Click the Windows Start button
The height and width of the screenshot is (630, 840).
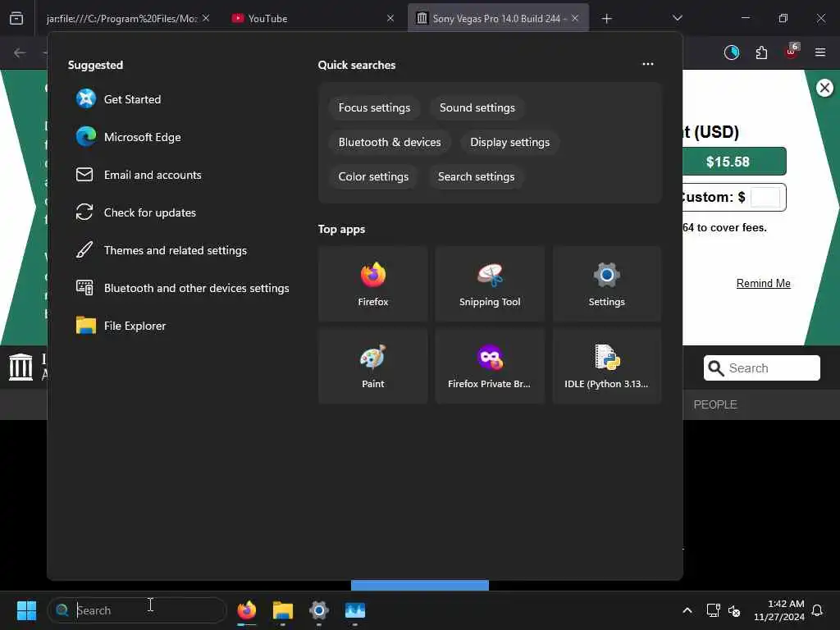tap(26, 610)
